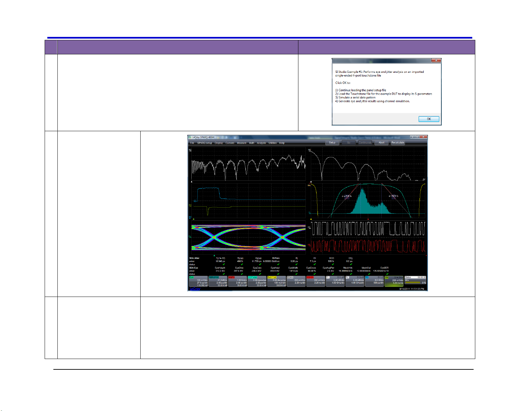
Task: Open the Measure menu
Action: pos(242,143)
